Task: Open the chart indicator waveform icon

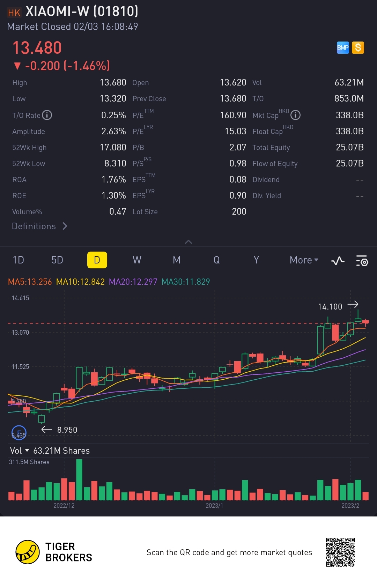Action: click(338, 260)
